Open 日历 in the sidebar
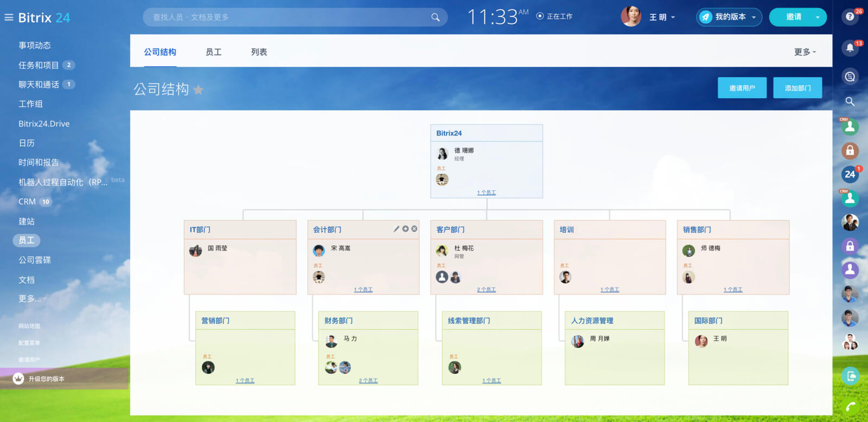The image size is (868, 422). 27,143
